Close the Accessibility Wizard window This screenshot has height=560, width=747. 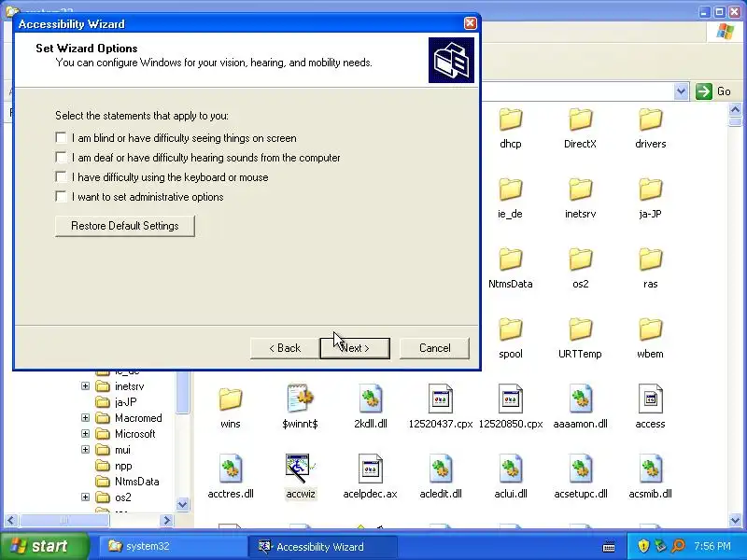point(471,23)
